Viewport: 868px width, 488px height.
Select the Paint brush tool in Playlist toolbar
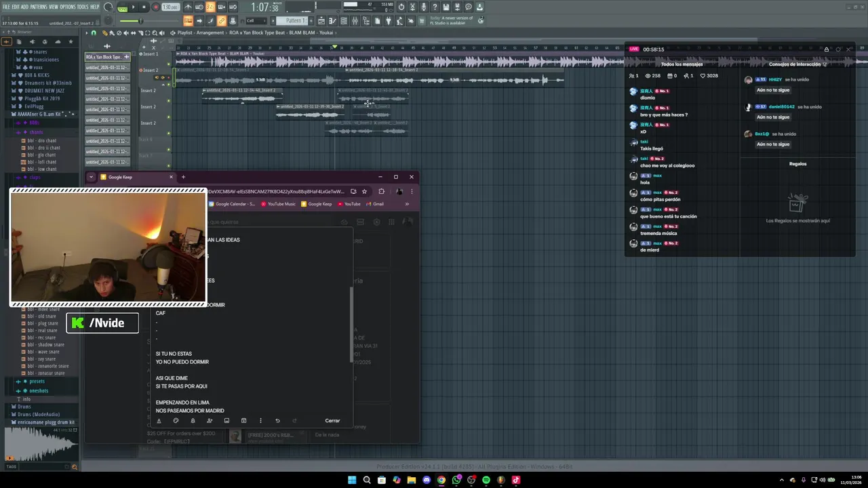click(112, 33)
